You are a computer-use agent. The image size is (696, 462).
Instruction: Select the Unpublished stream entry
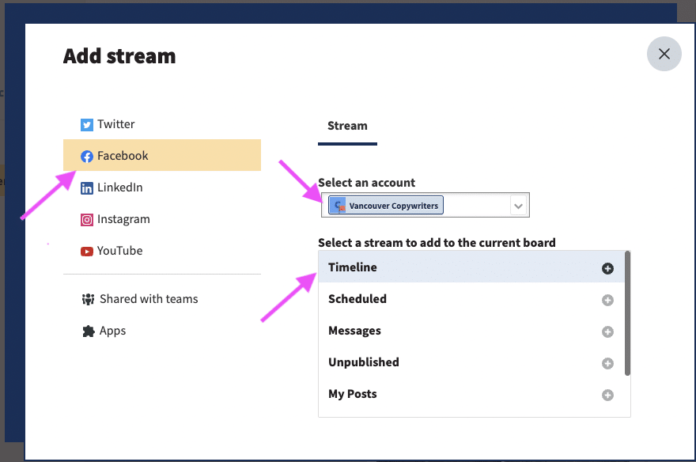363,363
